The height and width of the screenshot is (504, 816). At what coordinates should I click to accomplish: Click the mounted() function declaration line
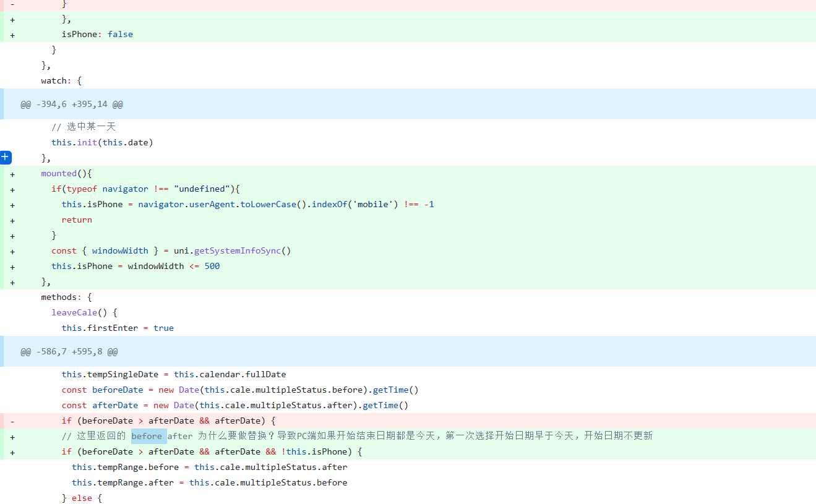tap(68, 173)
